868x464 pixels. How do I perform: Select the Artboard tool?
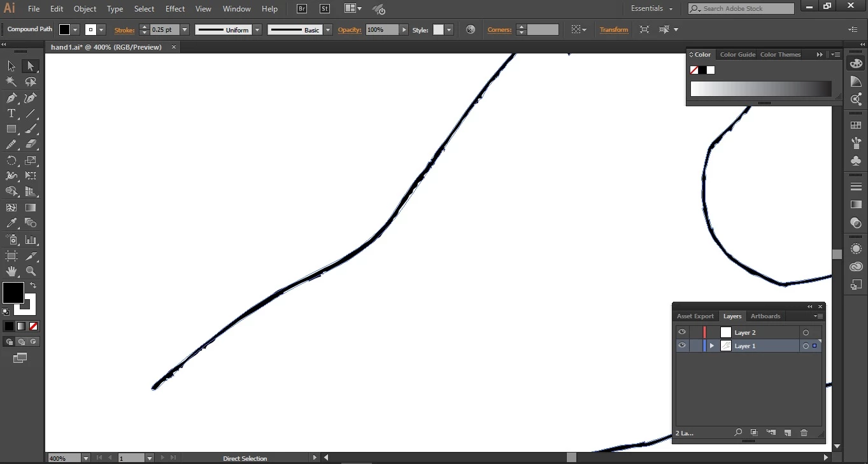[x=11, y=256]
